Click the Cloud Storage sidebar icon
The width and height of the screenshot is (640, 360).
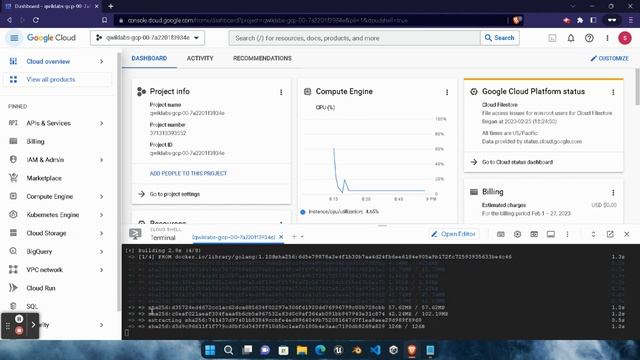tap(13, 233)
